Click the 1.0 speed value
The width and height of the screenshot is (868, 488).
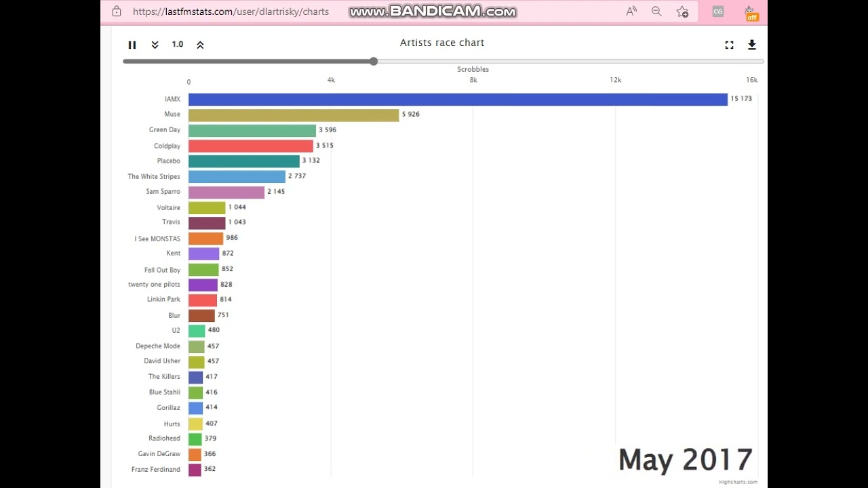[178, 44]
